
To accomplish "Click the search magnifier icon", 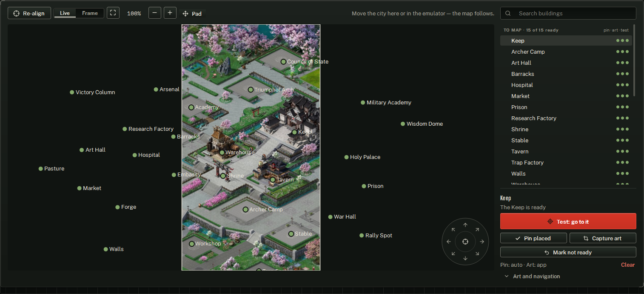I will coord(508,13).
